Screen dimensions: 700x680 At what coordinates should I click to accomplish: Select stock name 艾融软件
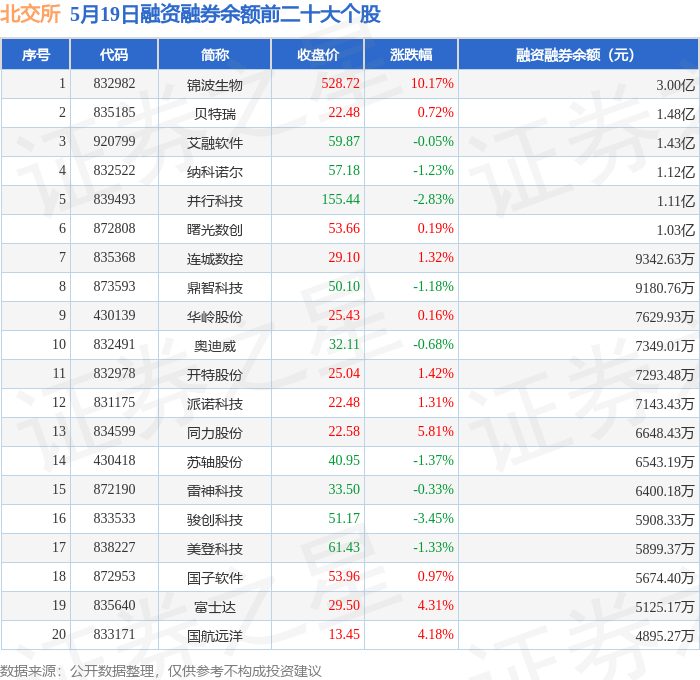pyautogui.click(x=215, y=143)
